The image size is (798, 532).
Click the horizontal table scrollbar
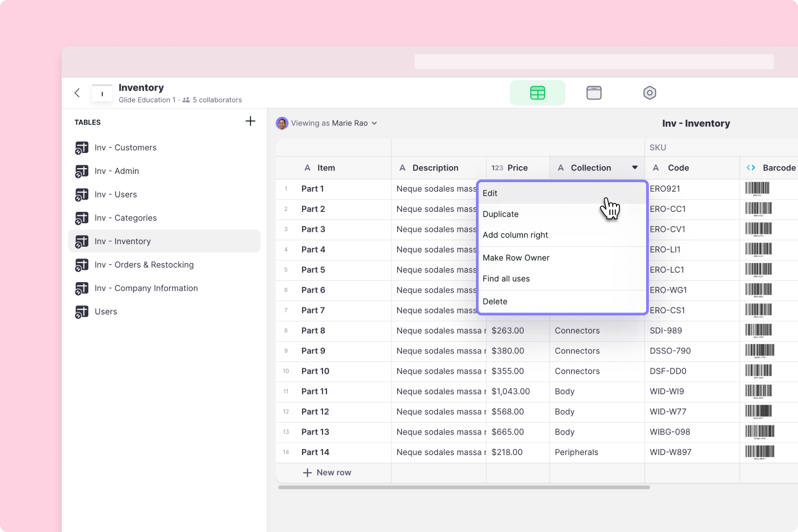464,487
